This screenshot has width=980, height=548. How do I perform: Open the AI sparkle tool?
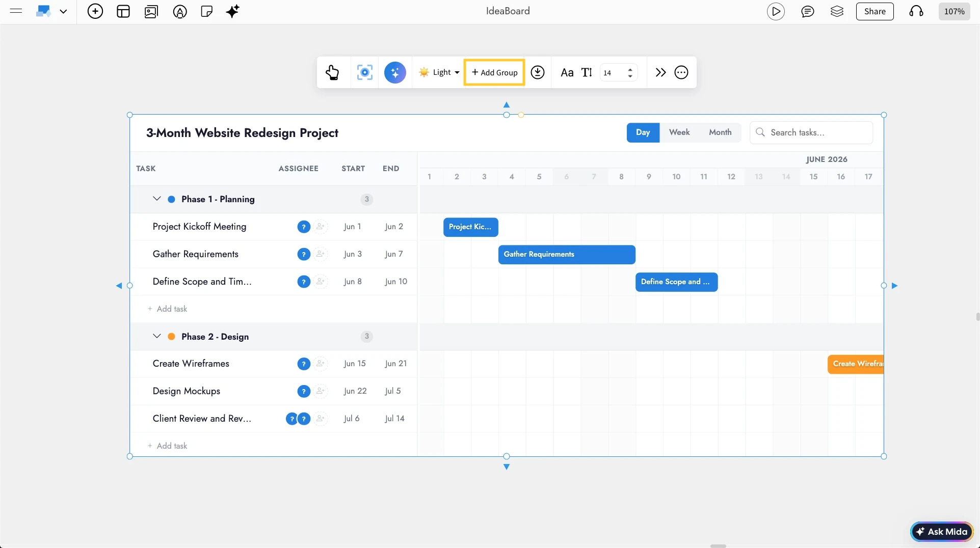[232, 11]
